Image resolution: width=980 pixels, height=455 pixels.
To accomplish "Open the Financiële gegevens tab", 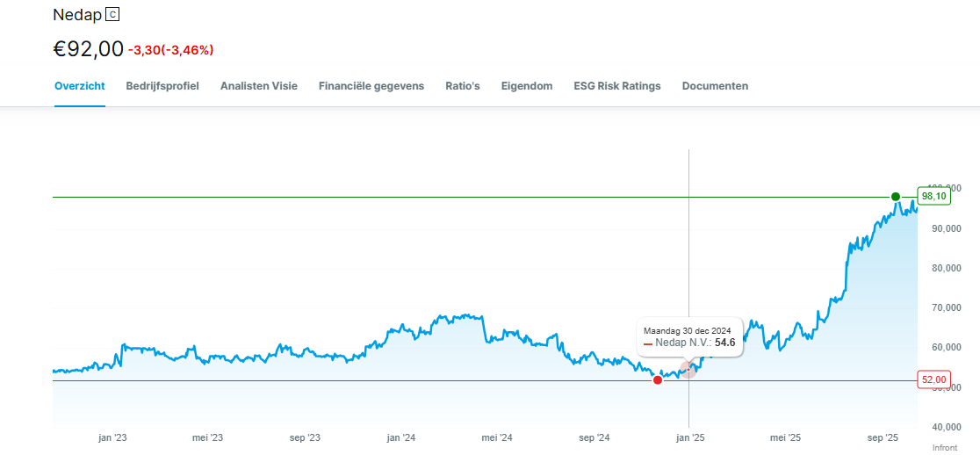I will tap(371, 86).
